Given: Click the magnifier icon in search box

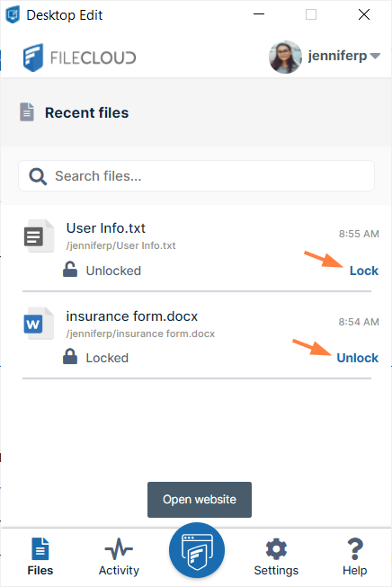Looking at the screenshot, I should coord(38,176).
